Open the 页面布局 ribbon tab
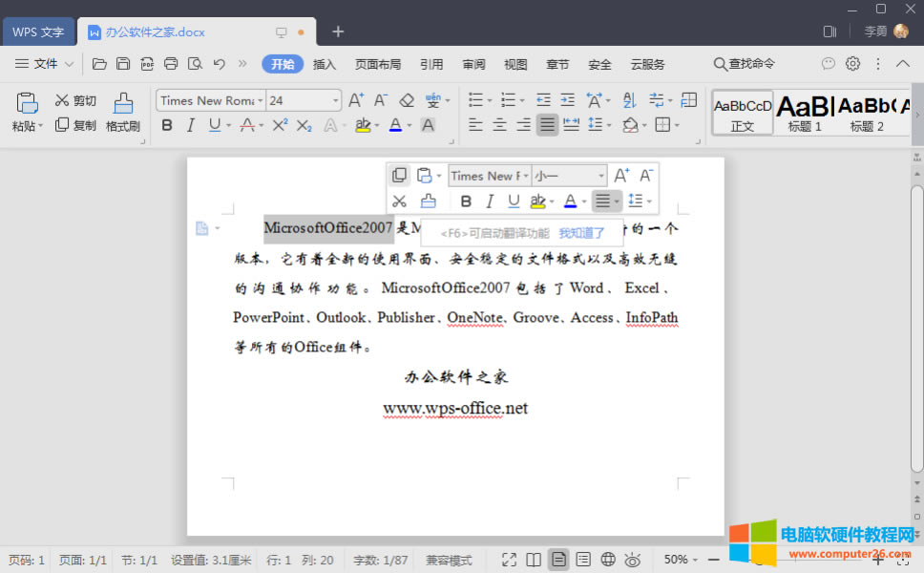 coord(377,64)
